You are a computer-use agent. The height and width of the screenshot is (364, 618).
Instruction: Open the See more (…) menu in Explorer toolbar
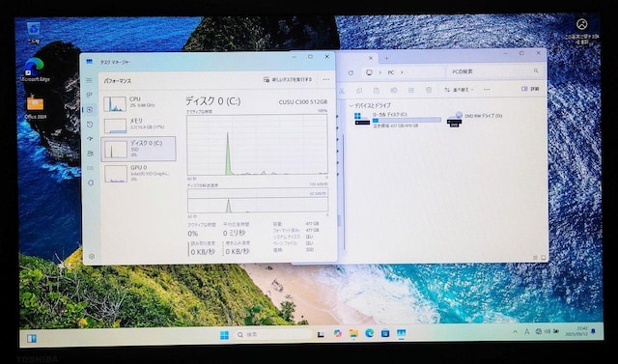click(487, 90)
